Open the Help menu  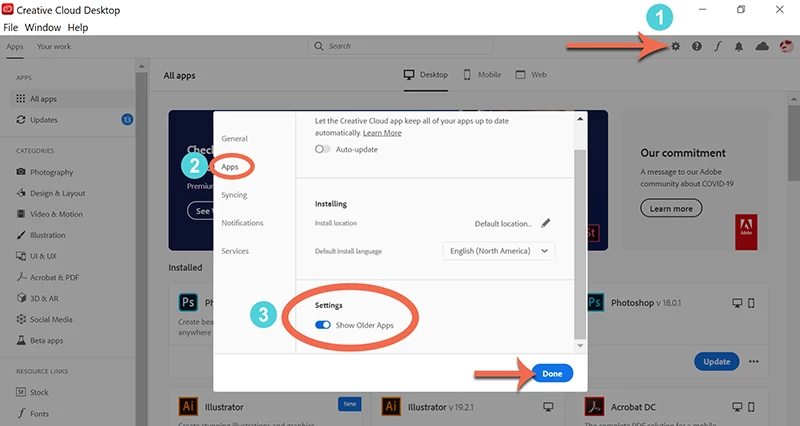78,28
